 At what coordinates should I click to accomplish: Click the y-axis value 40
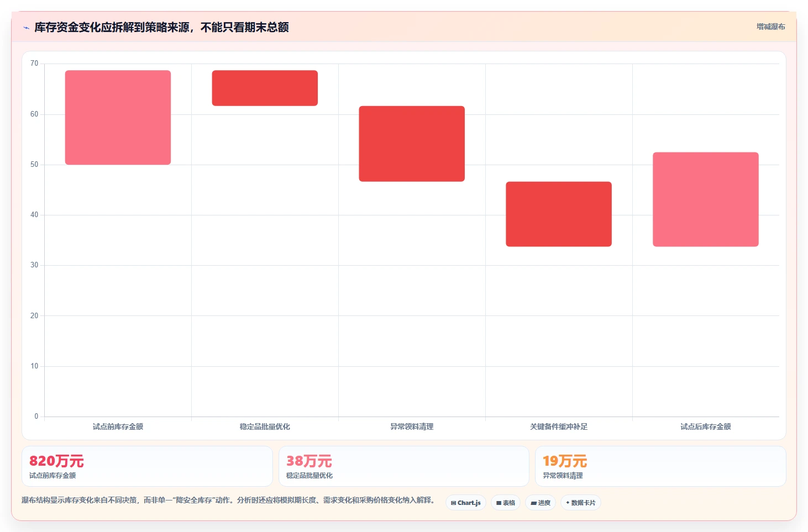click(x=34, y=215)
